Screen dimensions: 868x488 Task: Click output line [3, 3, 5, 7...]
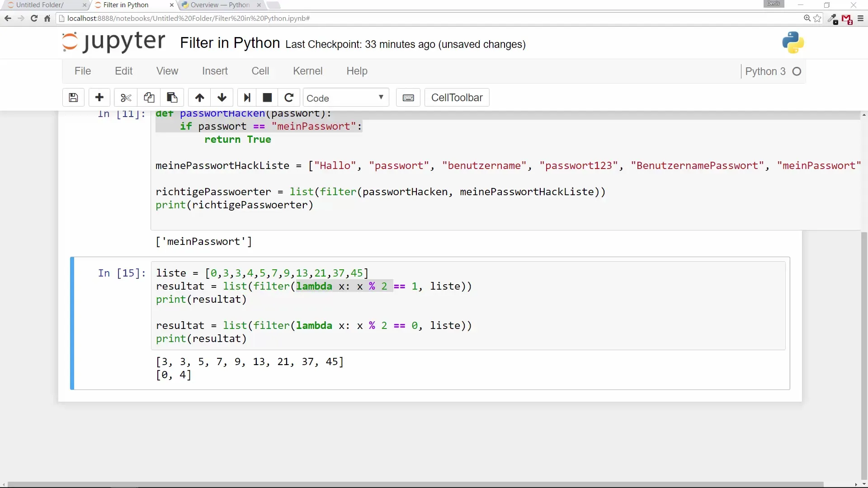pyautogui.click(x=250, y=362)
